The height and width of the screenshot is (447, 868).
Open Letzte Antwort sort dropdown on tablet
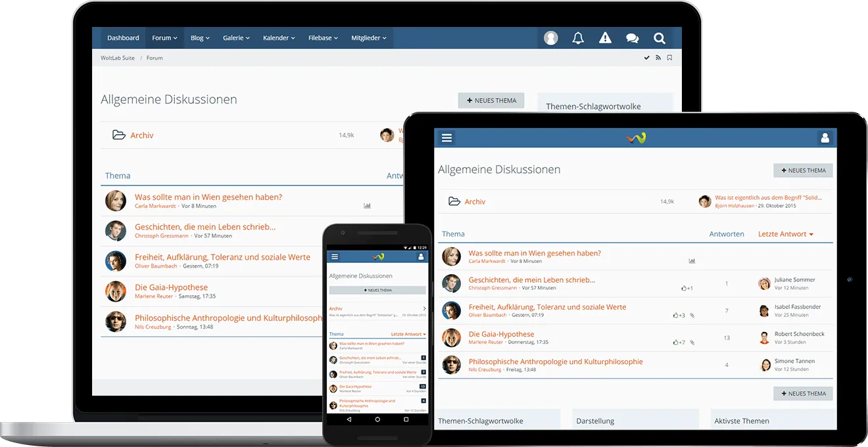coord(786,234)
